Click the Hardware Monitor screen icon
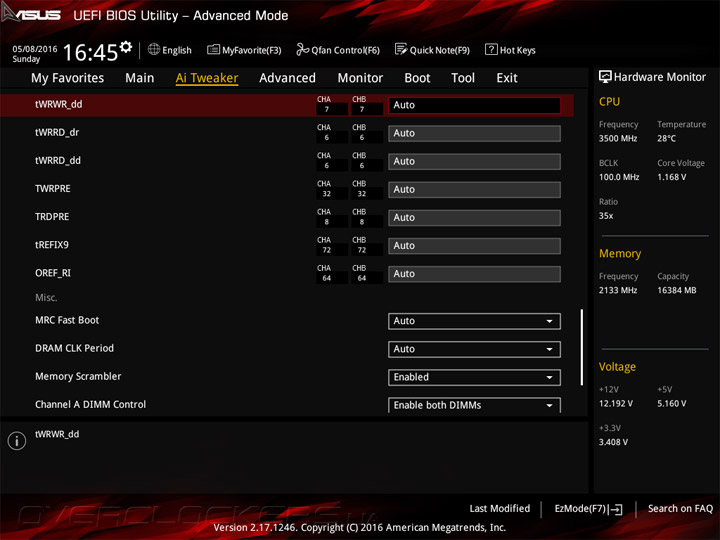 click(x=605, y=77)
